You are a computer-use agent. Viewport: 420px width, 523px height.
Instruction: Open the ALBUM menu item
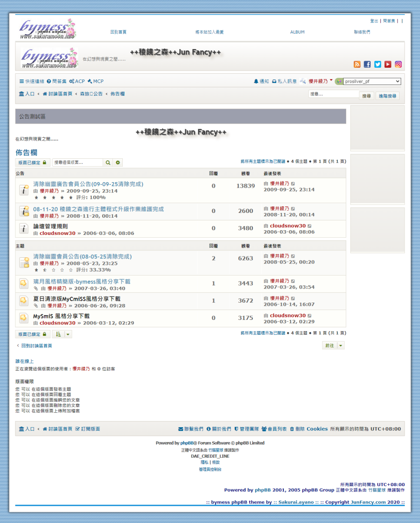tap(297, 32)
